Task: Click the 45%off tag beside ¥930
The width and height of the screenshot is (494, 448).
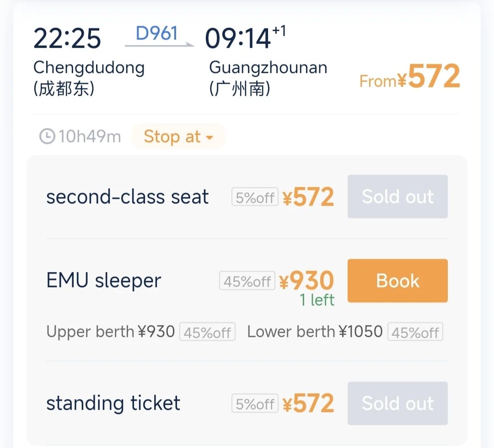Action: (247, 281)
